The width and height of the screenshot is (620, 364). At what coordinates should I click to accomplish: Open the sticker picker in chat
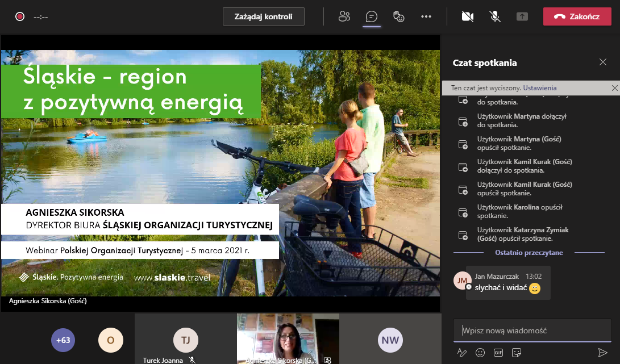click(x=517, y=353)
